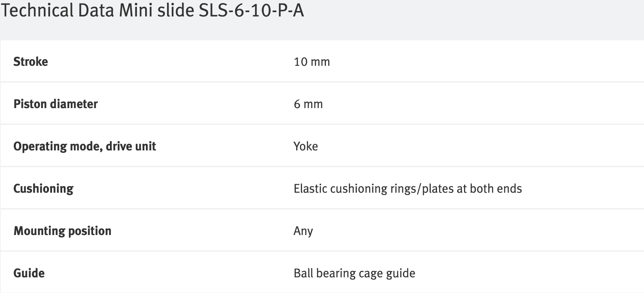Select the Guide row label

point(29,273)
